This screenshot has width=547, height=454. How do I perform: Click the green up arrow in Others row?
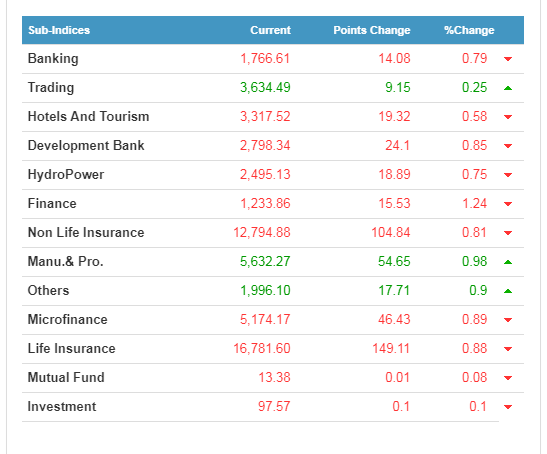(508, 291)
